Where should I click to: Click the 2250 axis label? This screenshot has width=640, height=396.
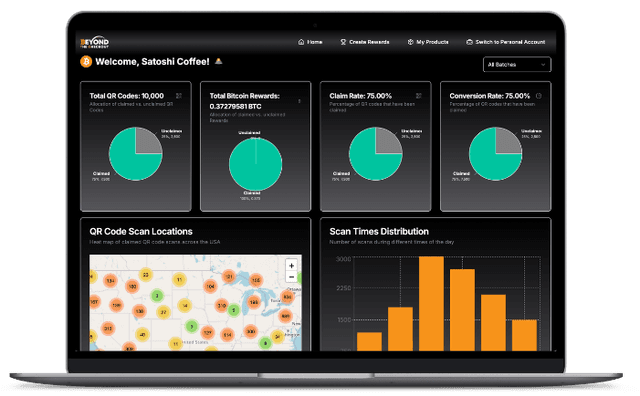coord(343,288)
